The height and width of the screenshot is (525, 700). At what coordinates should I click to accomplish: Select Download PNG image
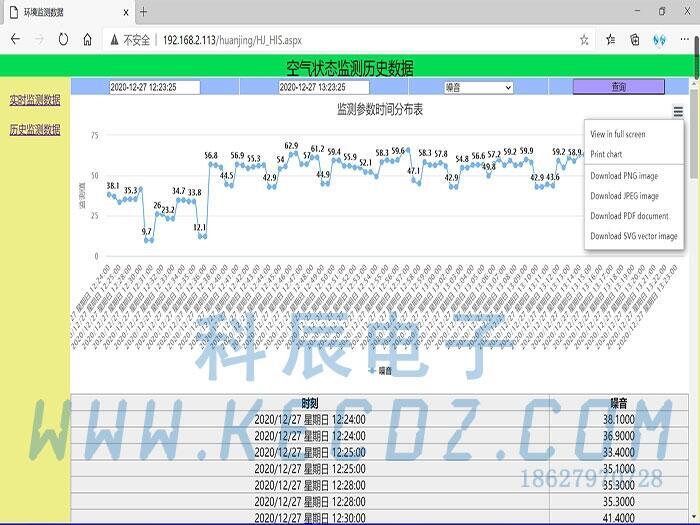[624, 176]
